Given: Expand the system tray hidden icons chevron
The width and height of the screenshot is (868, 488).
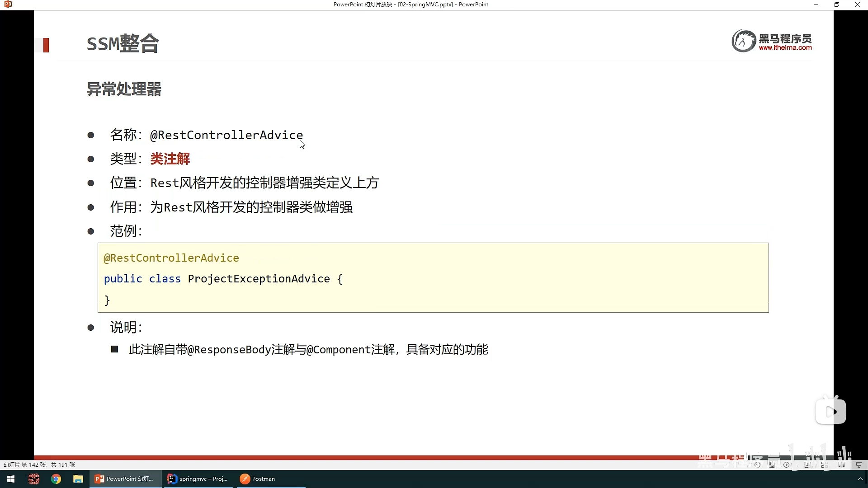Looking at the screenshot, I should [860, 479].
